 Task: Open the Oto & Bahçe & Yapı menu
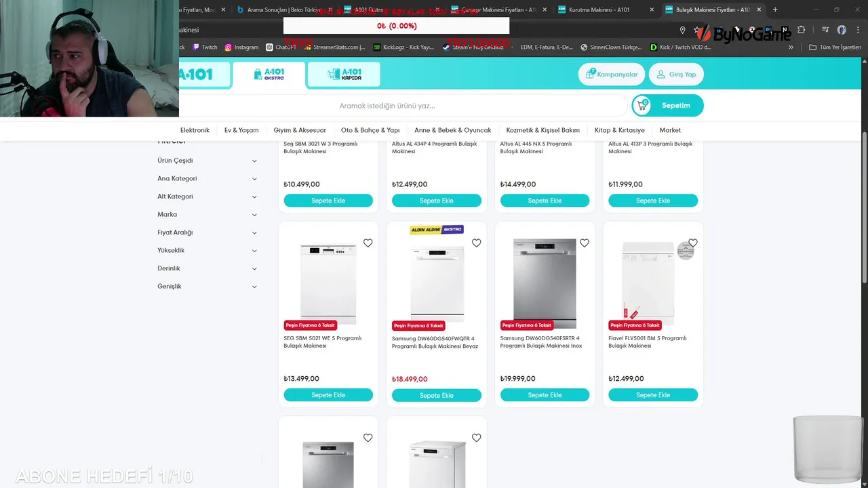point(370,130)
